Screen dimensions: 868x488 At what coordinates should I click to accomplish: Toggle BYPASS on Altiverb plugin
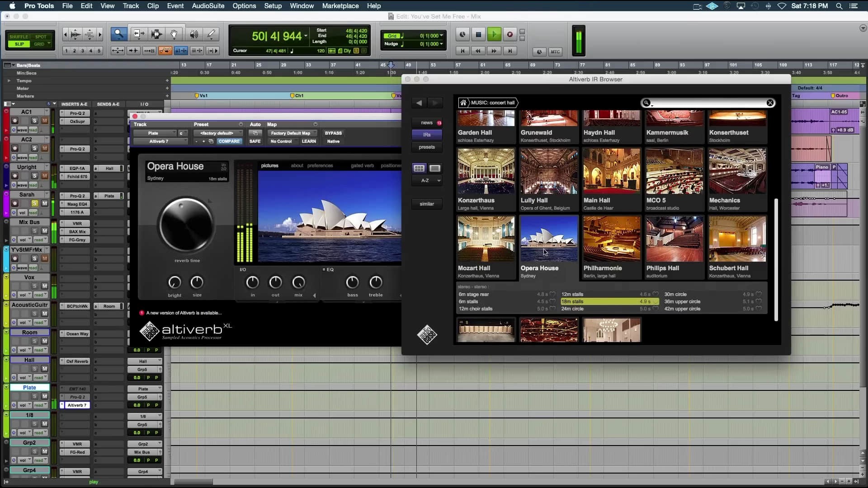(x=333, y=133)
